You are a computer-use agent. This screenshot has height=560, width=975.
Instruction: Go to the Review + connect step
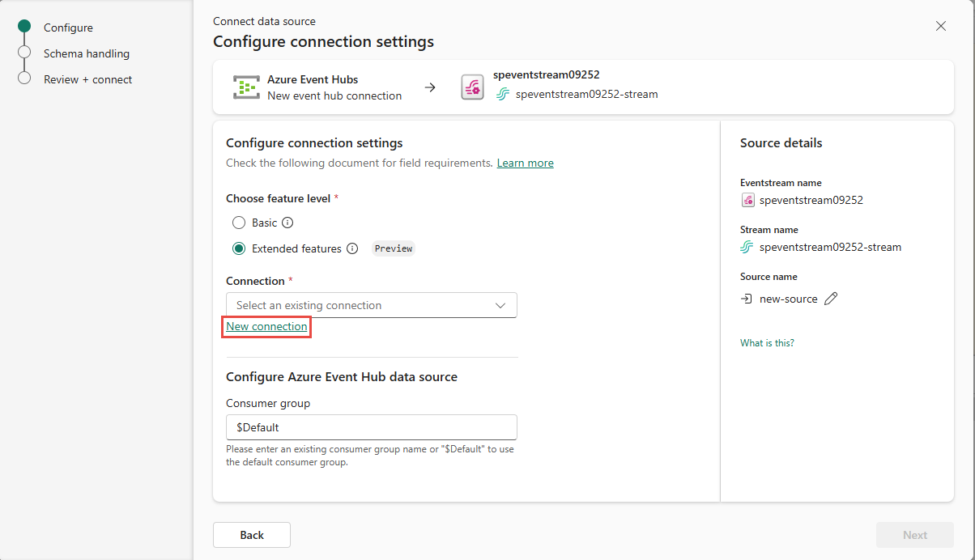[x=87, y=79]
